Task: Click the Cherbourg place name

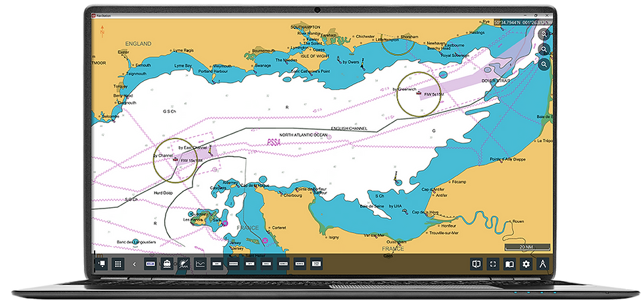Action: coord(293,195)
